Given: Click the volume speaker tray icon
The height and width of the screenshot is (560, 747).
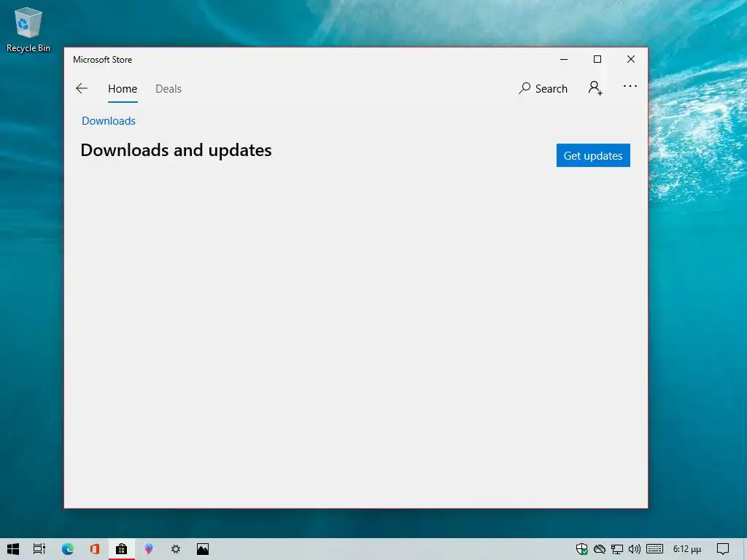Looking at the screenshot, I should [x=634, y=549].
